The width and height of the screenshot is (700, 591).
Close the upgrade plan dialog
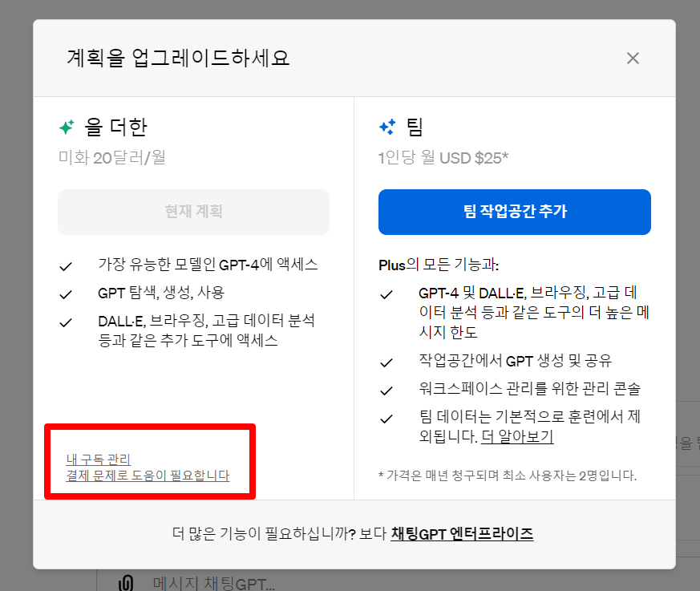633,58
